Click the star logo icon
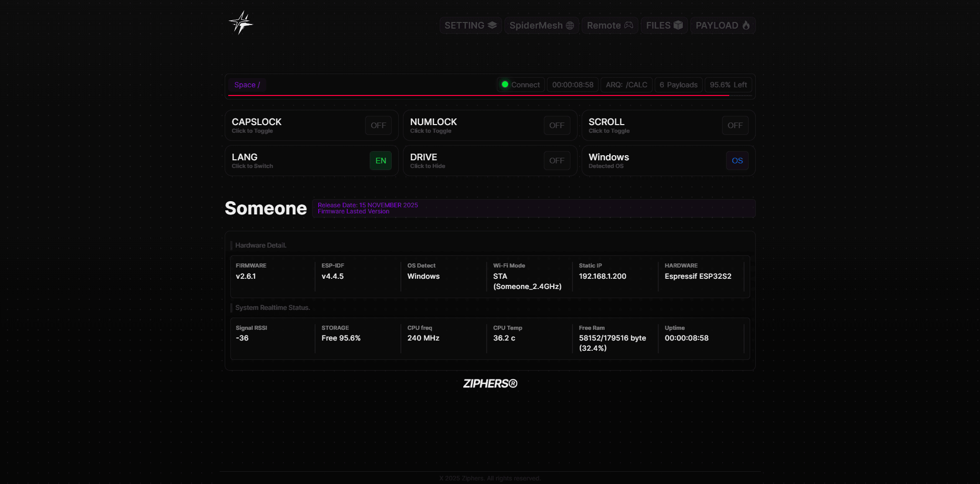This screenshot has width=980, height=484. pyautogui.click(x=241, y=23)
